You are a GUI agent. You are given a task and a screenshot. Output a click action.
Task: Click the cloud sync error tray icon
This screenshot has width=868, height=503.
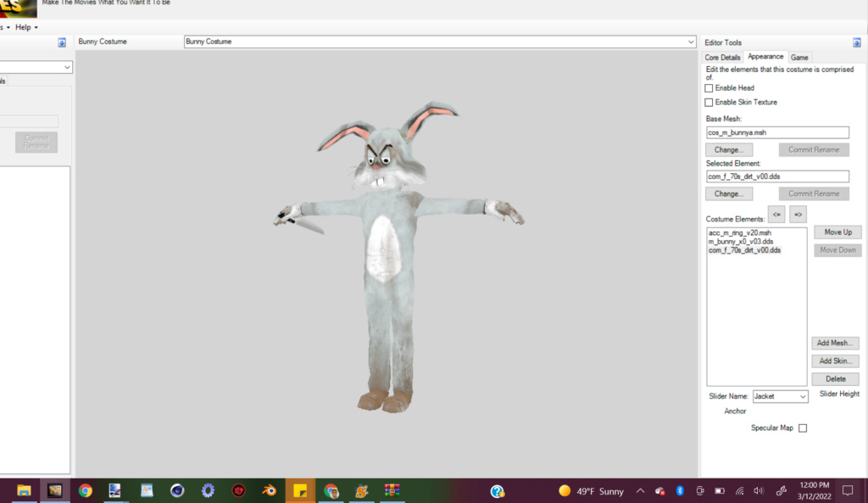[659, 491]
